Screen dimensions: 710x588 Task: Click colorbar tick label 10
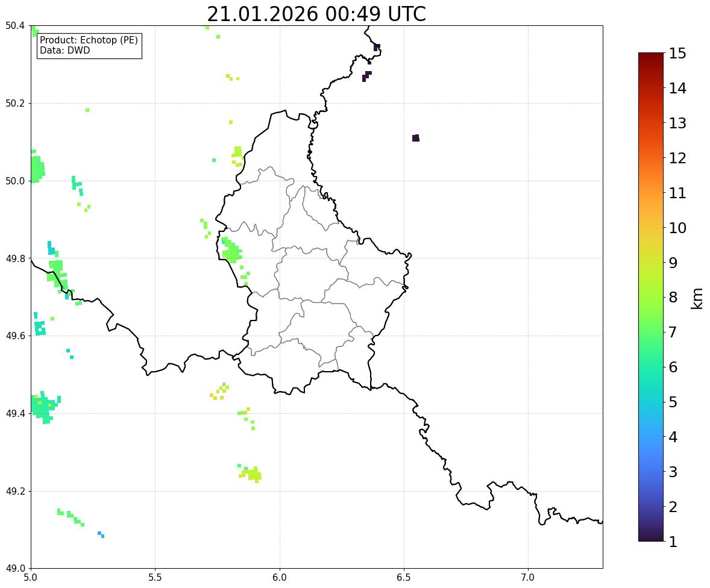click(x=677, y=228)
